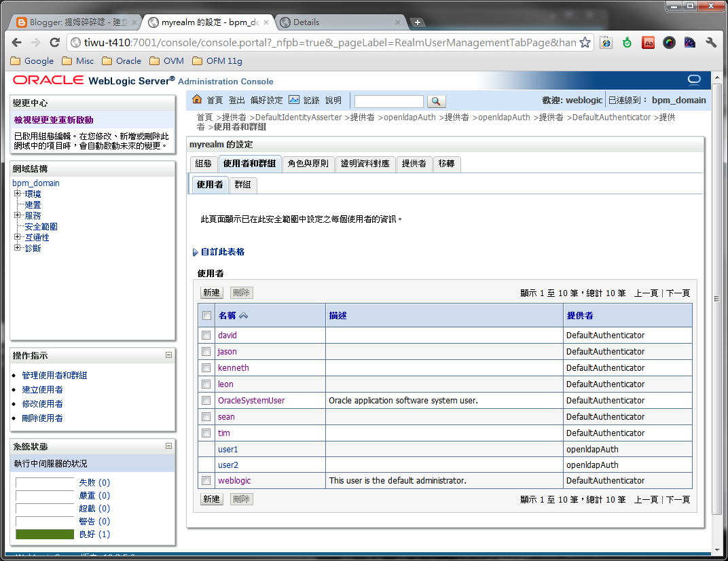Click the bottom 新建 button
This screenshot has width=728, height=561.
(x=212, y=499)
